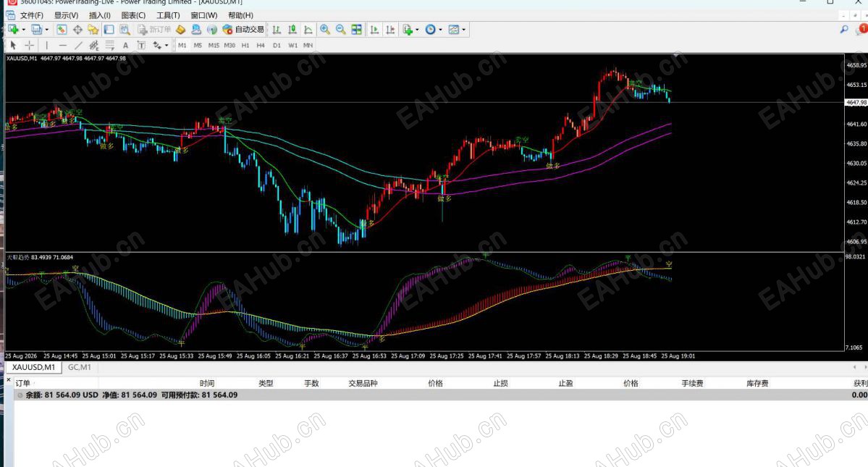This screenshot has width=868, height=467.
Task: Open the Indicators list icon
Action: pyautogui.click(x=408, y=30)
